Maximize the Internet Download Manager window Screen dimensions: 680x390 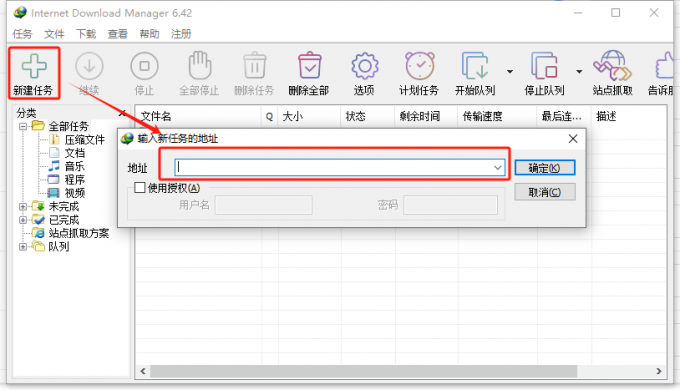(x=615, y=13)
